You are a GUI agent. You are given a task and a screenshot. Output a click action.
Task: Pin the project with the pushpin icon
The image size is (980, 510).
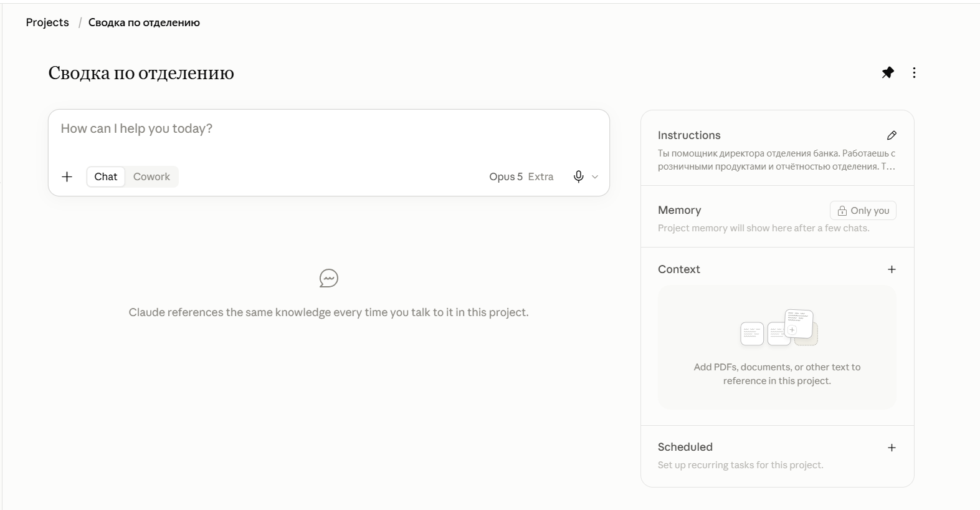click(888, 72)
